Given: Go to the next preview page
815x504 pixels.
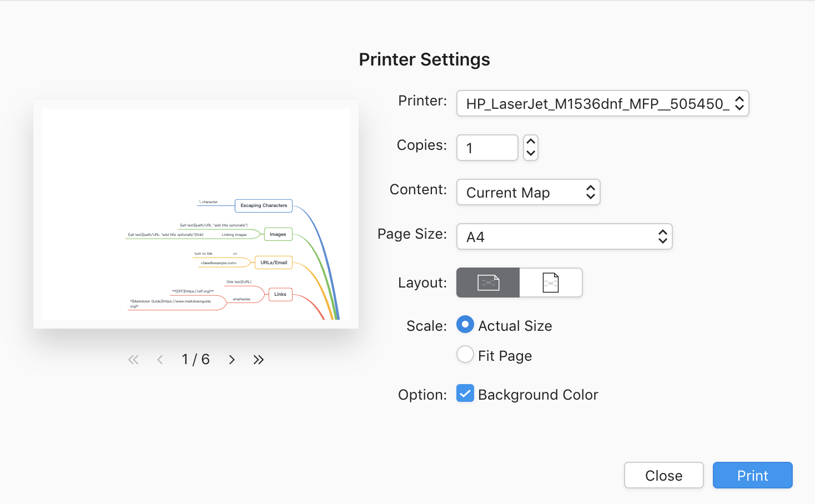Looking at the screenshot, I should pos(232,360).
